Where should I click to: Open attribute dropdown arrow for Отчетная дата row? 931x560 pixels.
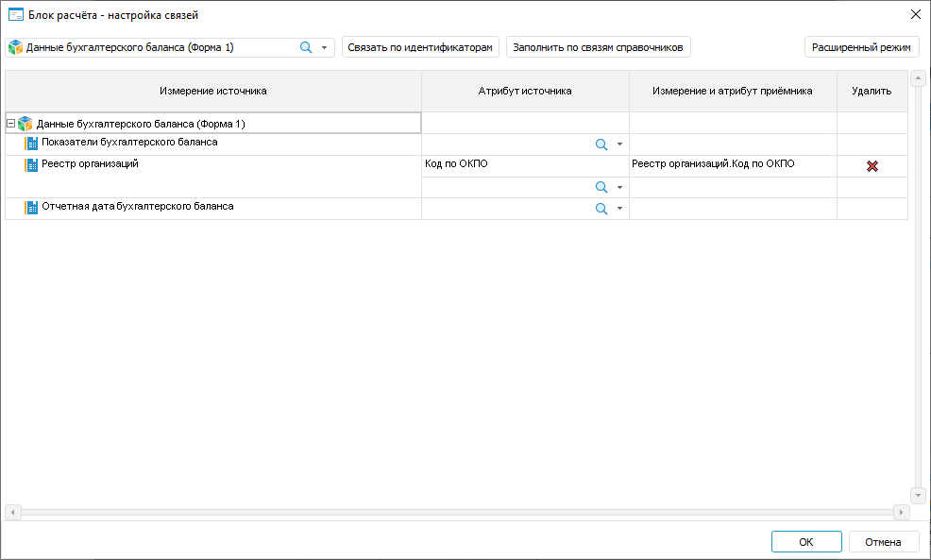(x=619, y=209)
